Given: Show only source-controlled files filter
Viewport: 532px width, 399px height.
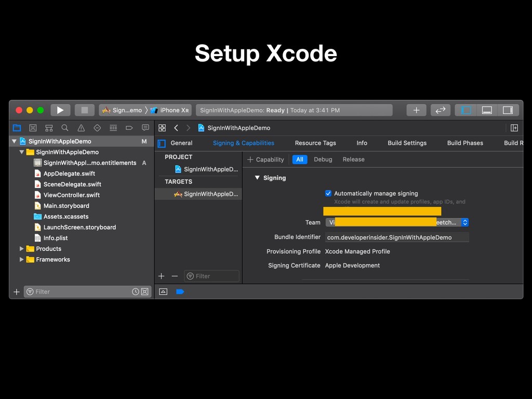Looking at the screenshot, I should (145, 292).
